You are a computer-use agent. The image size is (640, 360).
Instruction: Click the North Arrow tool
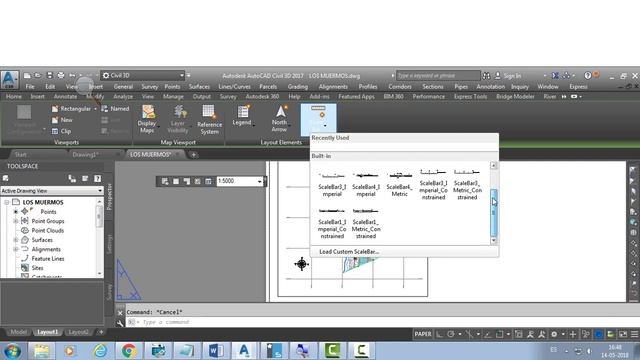280,118
